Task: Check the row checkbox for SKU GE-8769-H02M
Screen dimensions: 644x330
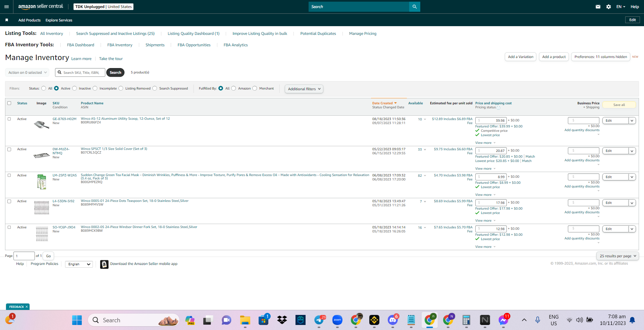Action: (x=9, y=119)
